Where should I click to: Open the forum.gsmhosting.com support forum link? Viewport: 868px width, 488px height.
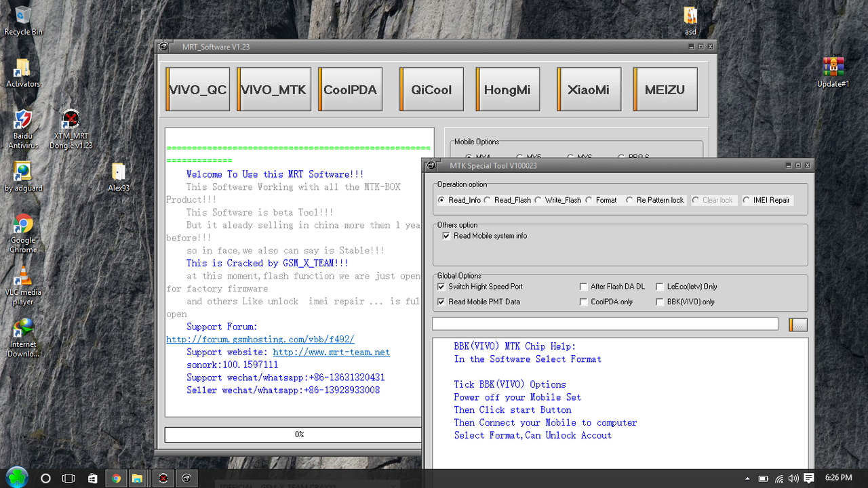click(x=260, y=340)
